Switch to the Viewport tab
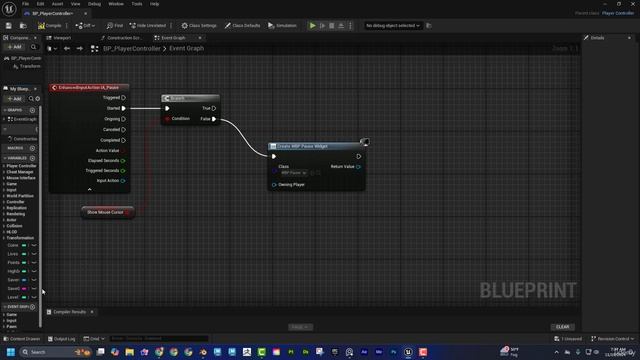The image size is (640, 360). point(62,38)
